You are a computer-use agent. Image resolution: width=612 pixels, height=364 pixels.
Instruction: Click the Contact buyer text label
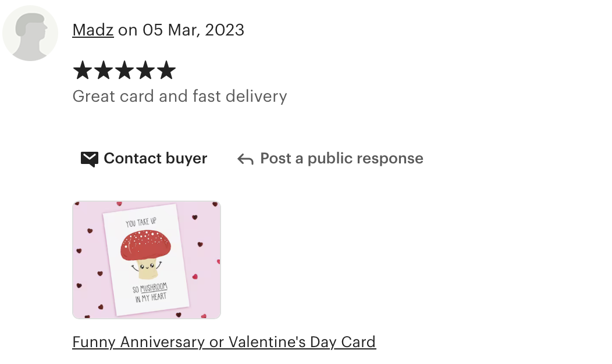click(x=155, y=158)
